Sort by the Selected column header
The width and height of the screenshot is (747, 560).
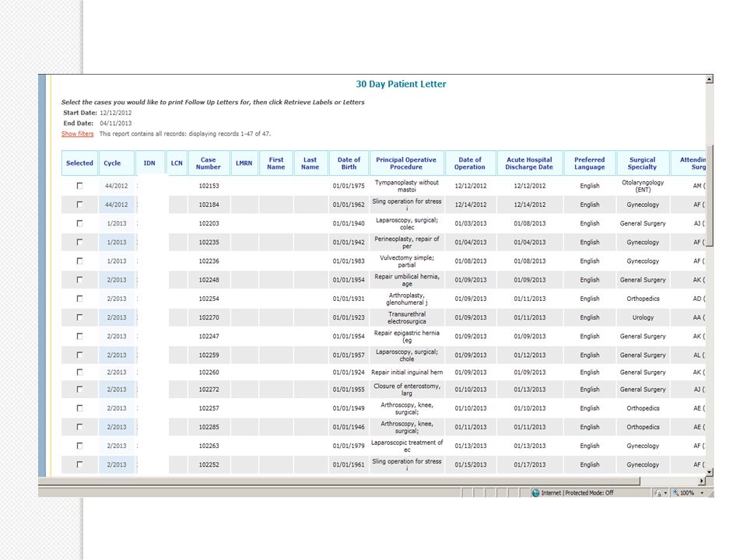tap(79, 163)
